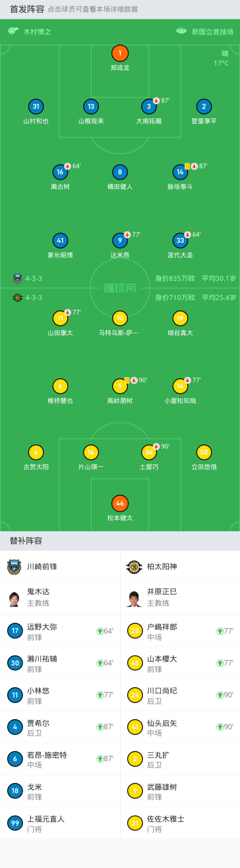Click referee name 木村博之
The image size is (240, 868).
click(37, 32)
